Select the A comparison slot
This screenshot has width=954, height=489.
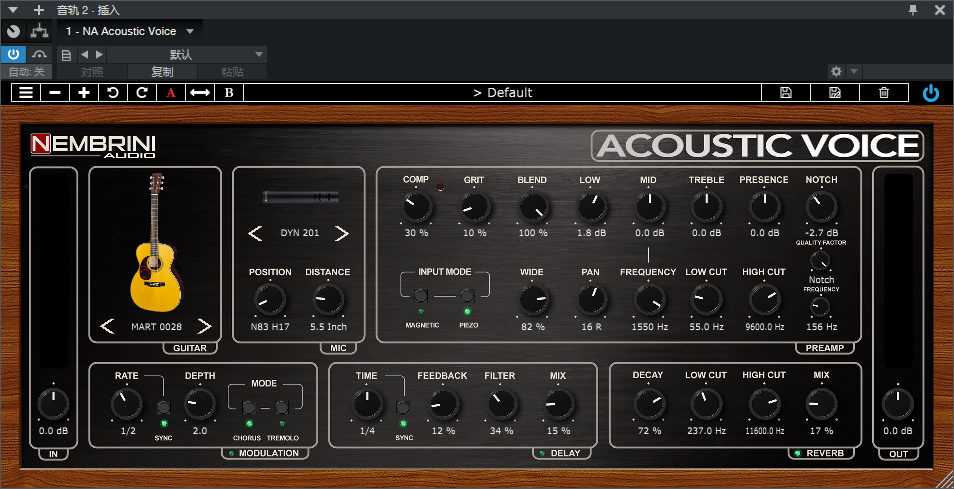point(171,92)
